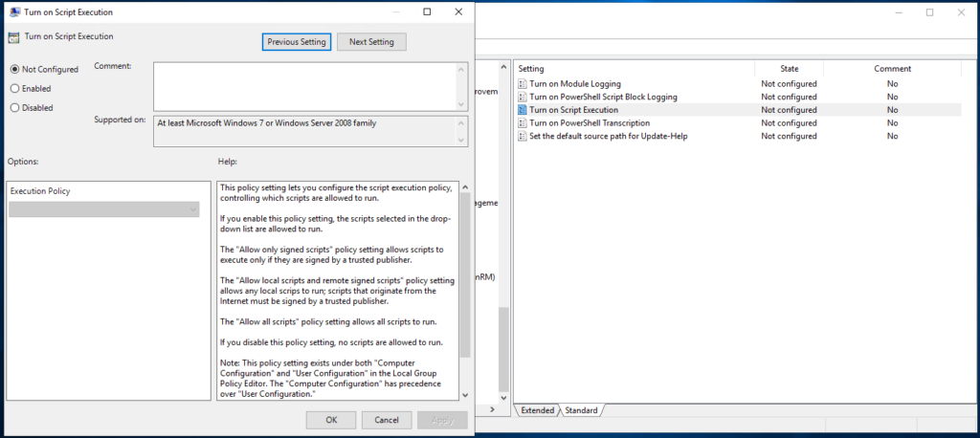
Task: Click the policy icon beside dialog heading
Action: click(13, 37)
